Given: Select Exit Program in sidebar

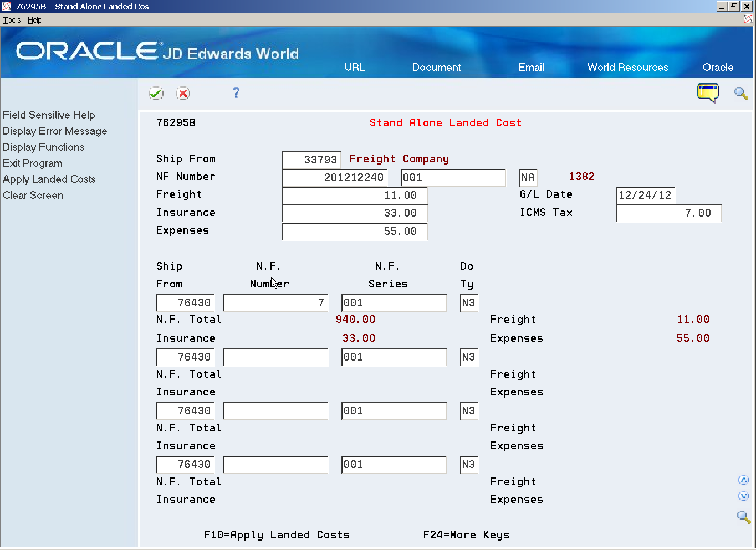Looking at the screenshot, I should 33,163.
